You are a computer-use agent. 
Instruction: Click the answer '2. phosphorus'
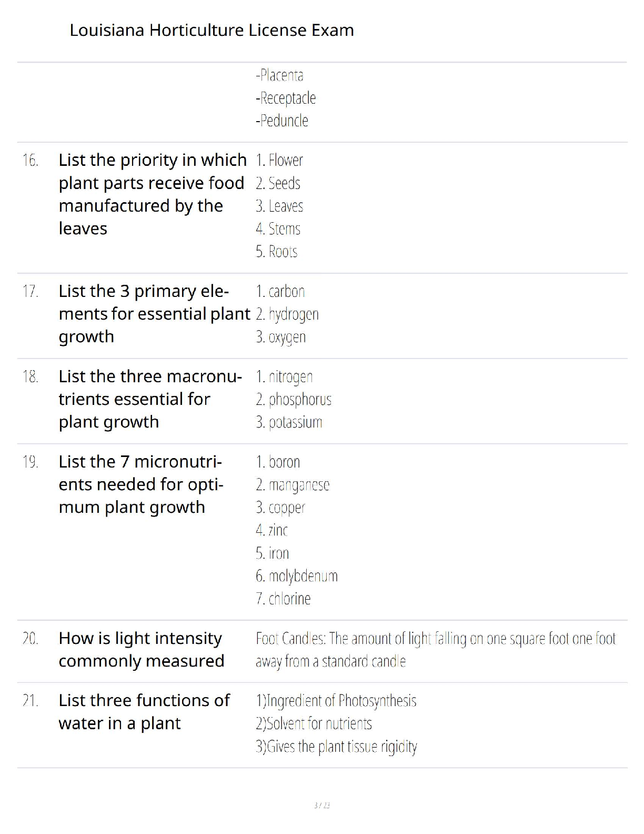(294, 400)
